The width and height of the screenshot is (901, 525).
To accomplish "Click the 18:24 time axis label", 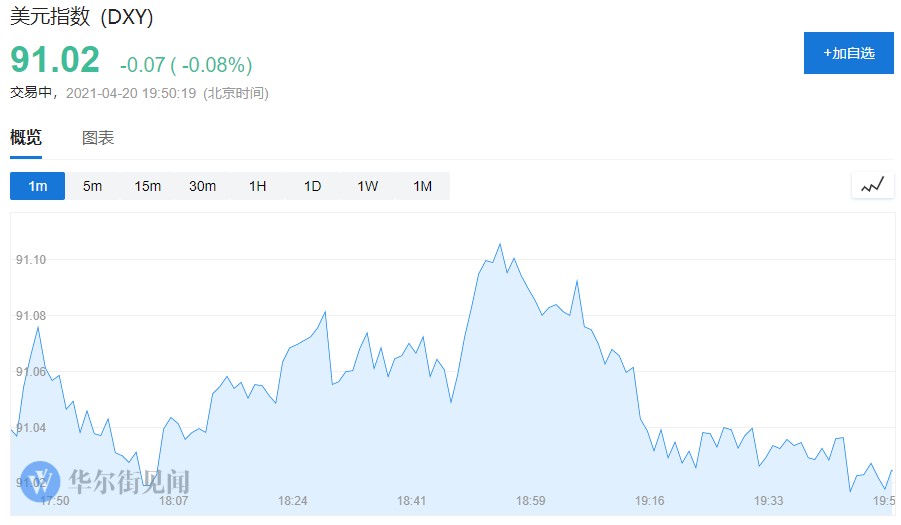I will click(292, 501).
